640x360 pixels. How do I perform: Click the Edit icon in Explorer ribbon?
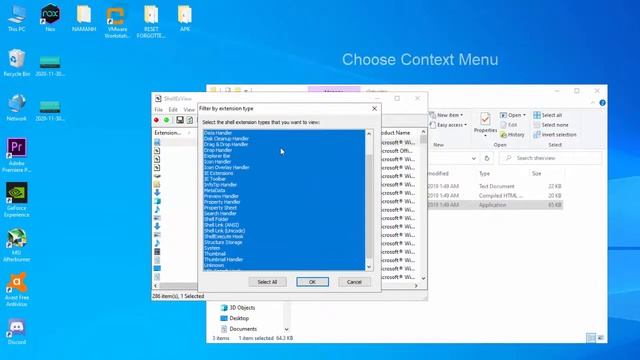click(508, 125)
